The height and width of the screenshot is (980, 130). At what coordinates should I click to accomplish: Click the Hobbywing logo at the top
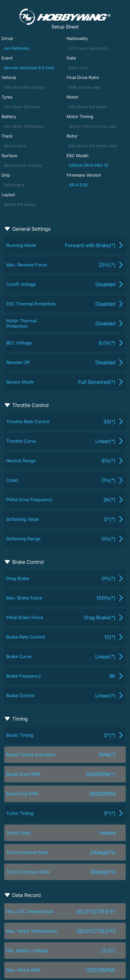pyautogui.click(x=65, y=16)
